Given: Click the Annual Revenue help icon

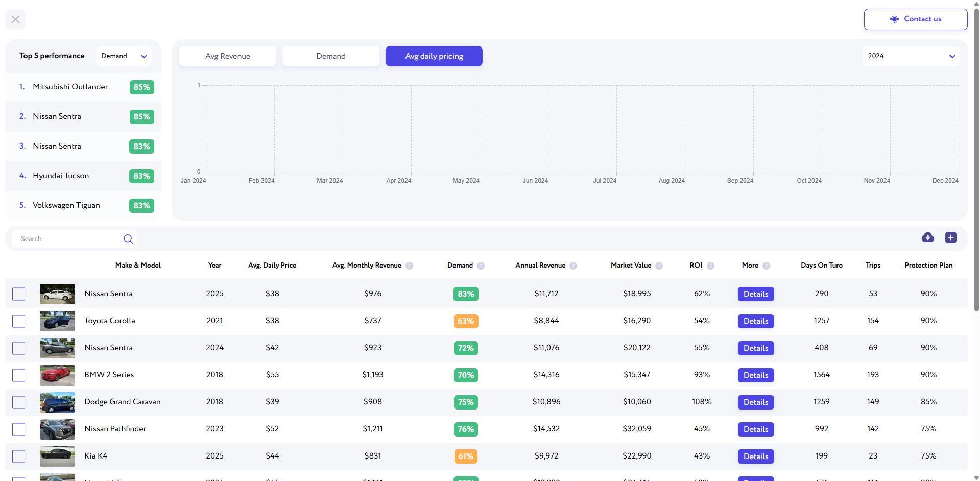Looking at the screenshot, I should point(573,266).
